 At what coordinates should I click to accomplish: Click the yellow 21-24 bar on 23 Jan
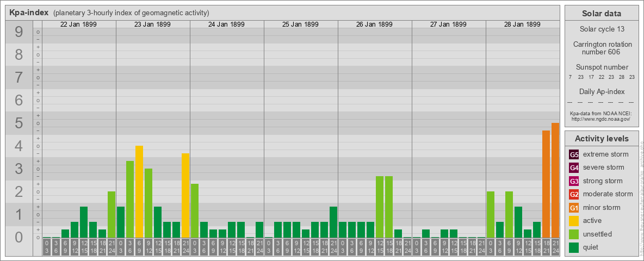click(185, 195)
